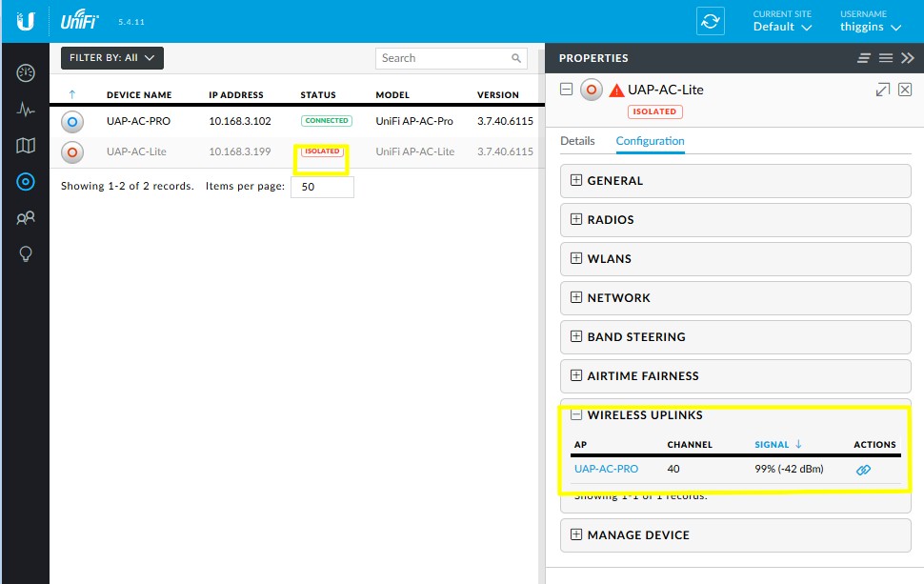This screenshot has height=584, width=924.
Task: Click the UniFi AP-AC-Pro model cell
Action: (x=414, y=121)
